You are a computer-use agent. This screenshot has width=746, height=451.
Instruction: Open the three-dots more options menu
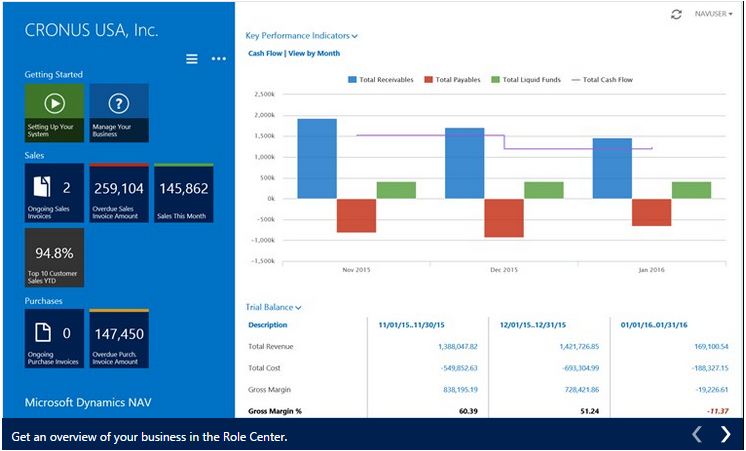click(x=218, y=59)
